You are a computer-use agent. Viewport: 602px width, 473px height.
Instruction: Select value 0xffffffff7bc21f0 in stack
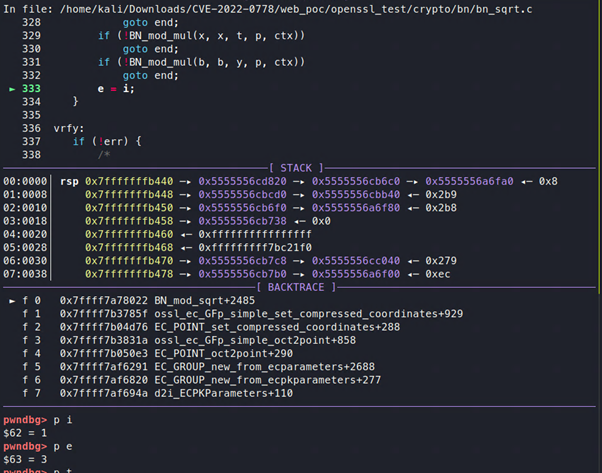255,248
